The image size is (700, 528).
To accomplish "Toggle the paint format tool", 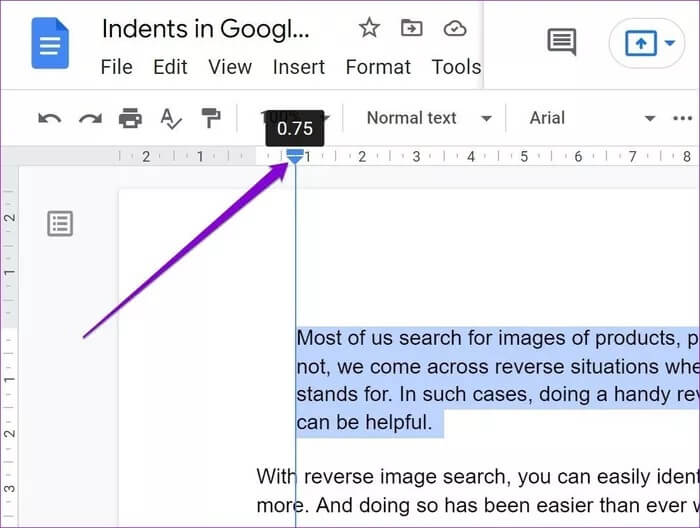I will (211, 119).
